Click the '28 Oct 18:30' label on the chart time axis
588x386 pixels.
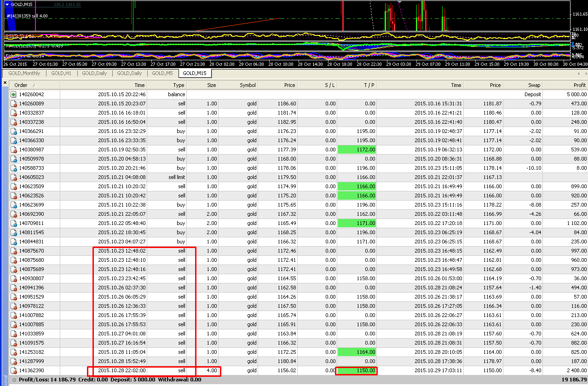tap(339, 64)
